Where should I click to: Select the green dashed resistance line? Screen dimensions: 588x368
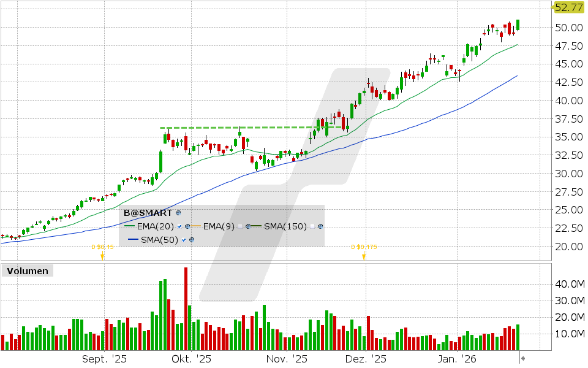point(245,127)
